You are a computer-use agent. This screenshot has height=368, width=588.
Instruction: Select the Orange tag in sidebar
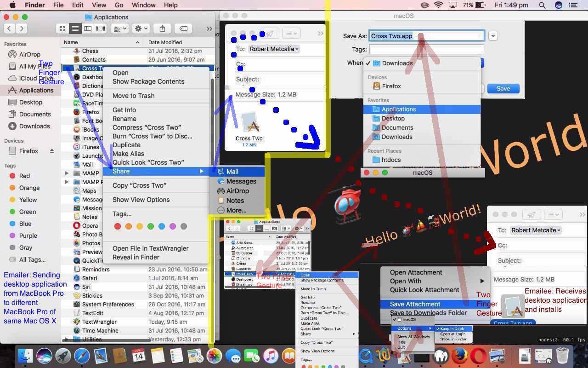point(29,188)
